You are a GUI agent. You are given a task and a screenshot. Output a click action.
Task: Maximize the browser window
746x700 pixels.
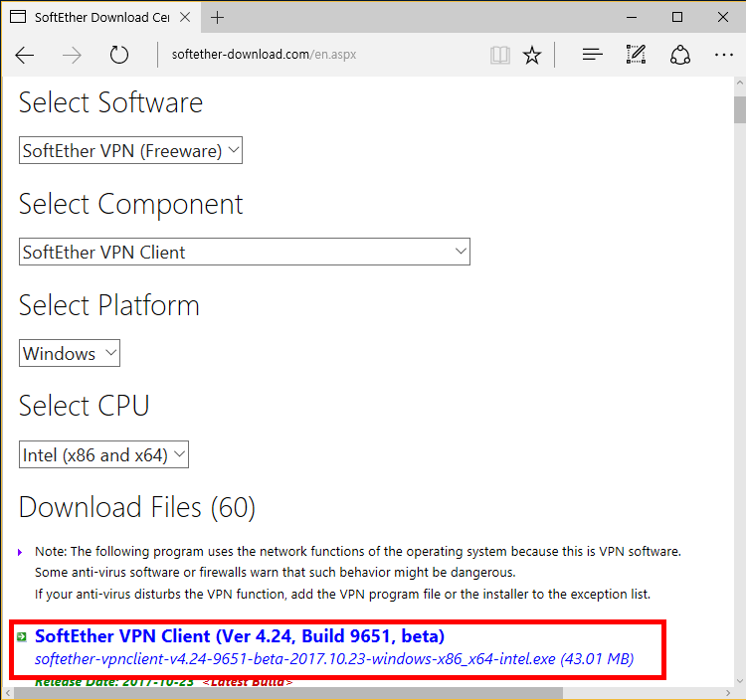pyautogui.click(x=677, y=18)
